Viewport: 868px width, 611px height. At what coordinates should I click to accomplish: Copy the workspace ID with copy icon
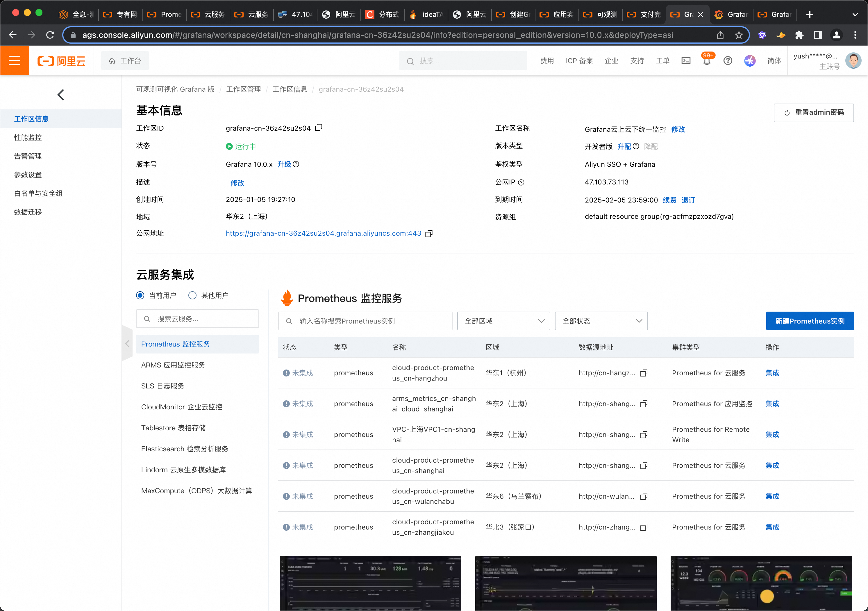click(x=318, y=128)
